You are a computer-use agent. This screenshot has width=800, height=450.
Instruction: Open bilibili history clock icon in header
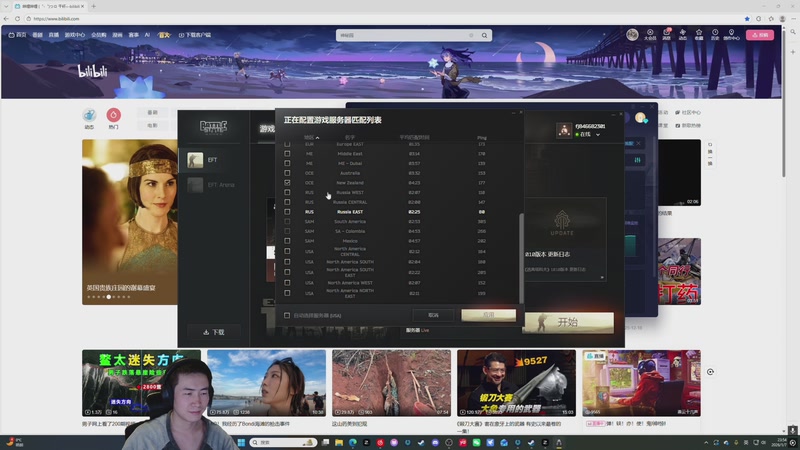tap(715, 34)
